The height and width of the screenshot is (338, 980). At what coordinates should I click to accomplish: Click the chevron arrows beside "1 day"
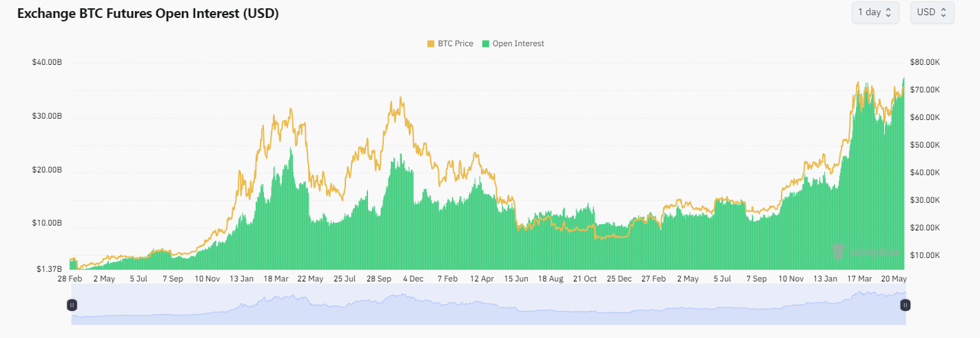(x=888, y=12)
